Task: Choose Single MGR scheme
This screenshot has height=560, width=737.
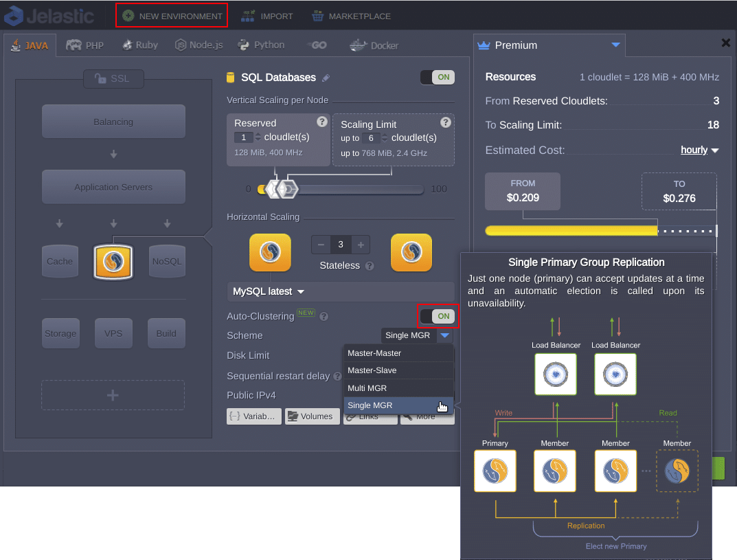Action: point(399,405)
